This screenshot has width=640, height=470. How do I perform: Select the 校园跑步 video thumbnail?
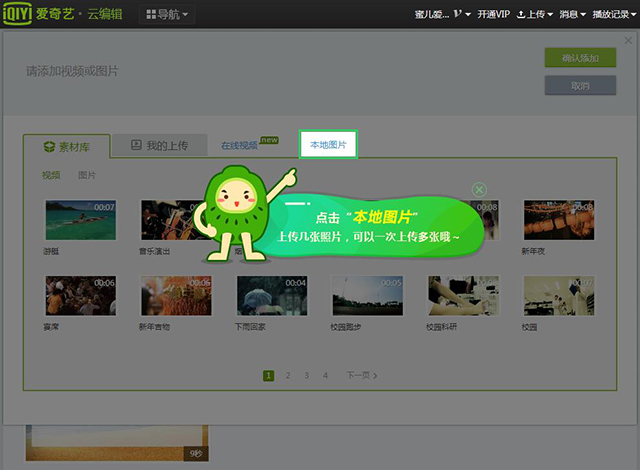(x=368, y=296)
